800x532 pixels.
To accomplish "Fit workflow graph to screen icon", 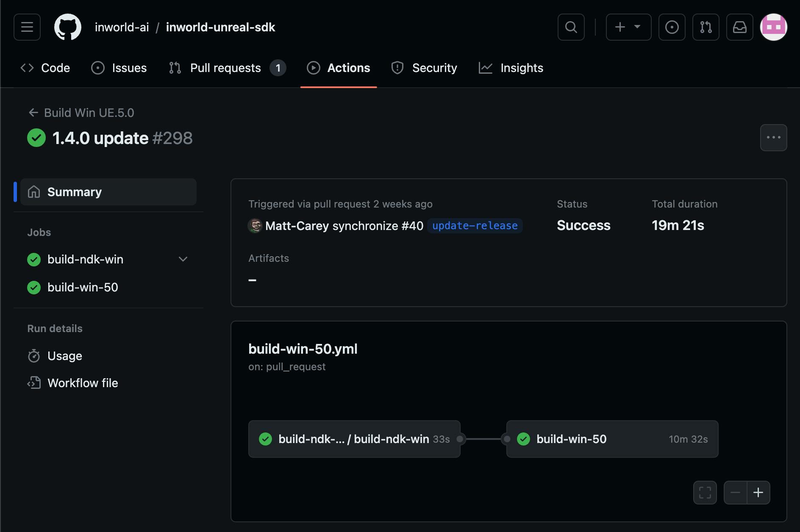I will (705, 493).
